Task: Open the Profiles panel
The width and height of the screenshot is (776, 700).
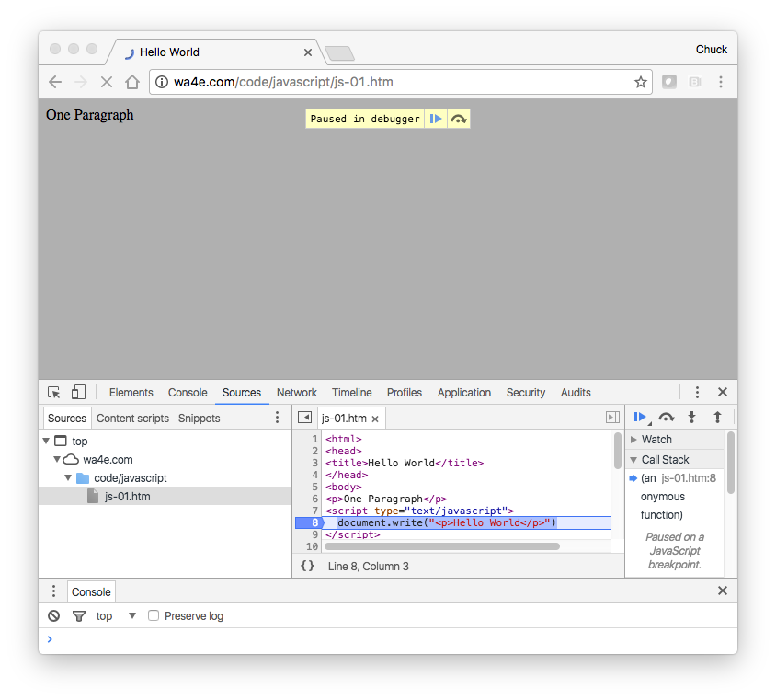Action: tap(405, 392)
